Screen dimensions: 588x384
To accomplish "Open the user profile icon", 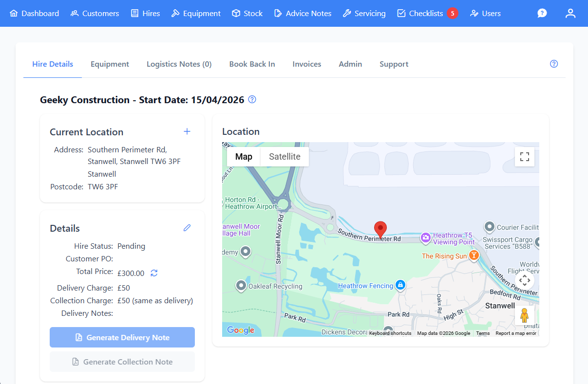I will coord(570,13).
